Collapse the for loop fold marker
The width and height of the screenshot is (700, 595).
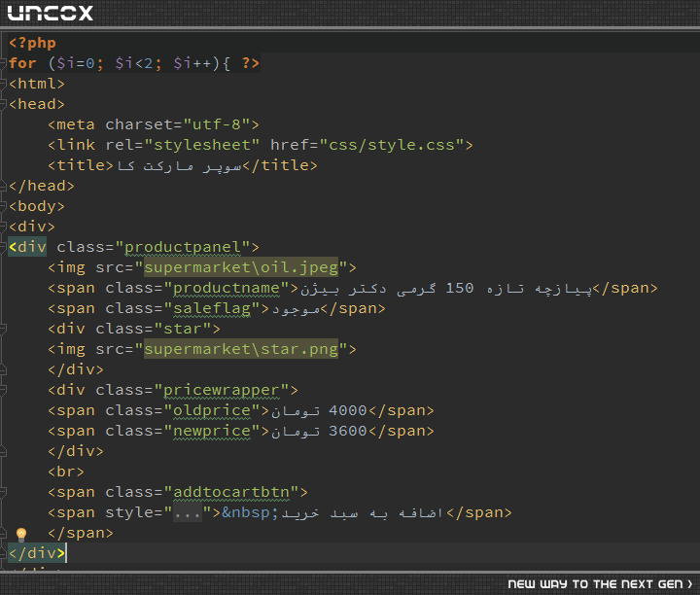click(x=3, y=63)
